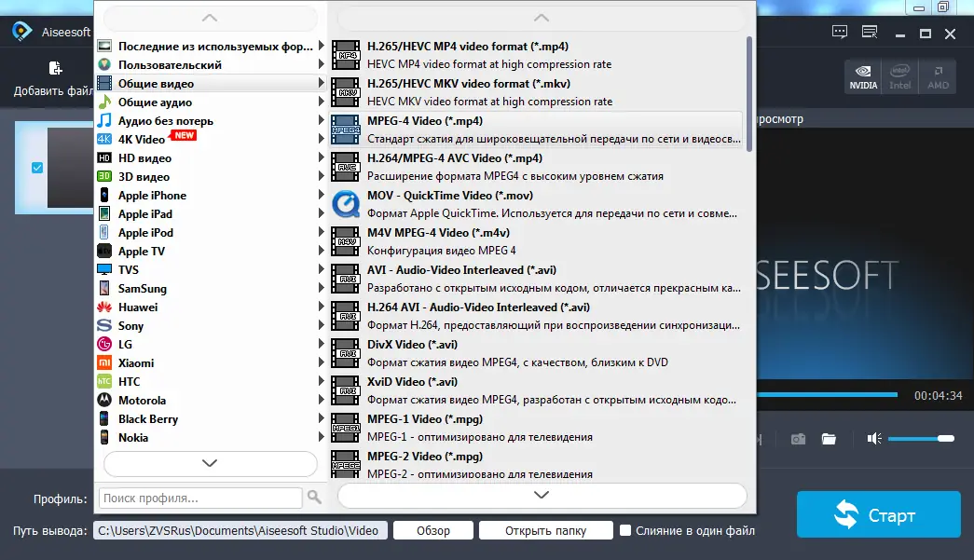Adjust the volume slider
The image size is (974, 560).
(921, 439)
